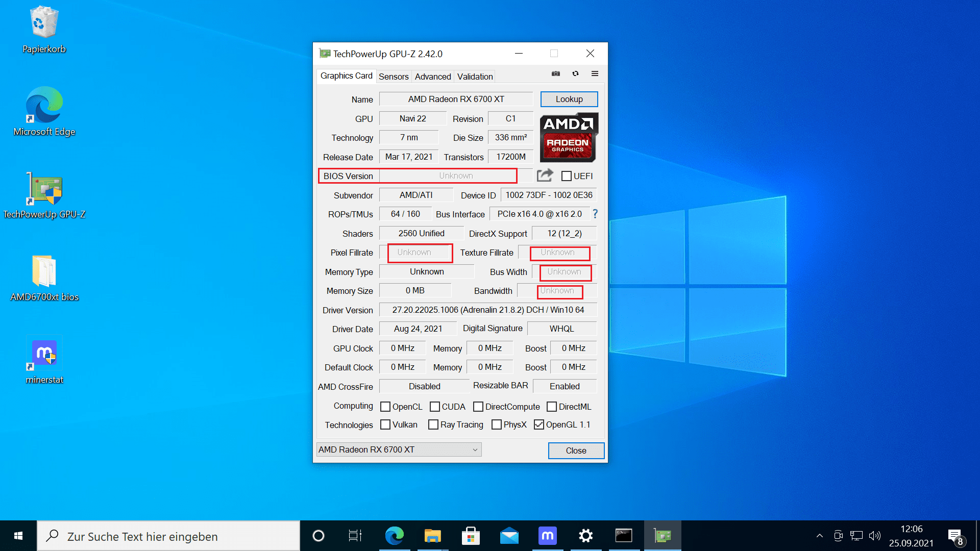The image size is (980, 551).
Task: Click the Bus Interface question mark
Action: [595, 214]
